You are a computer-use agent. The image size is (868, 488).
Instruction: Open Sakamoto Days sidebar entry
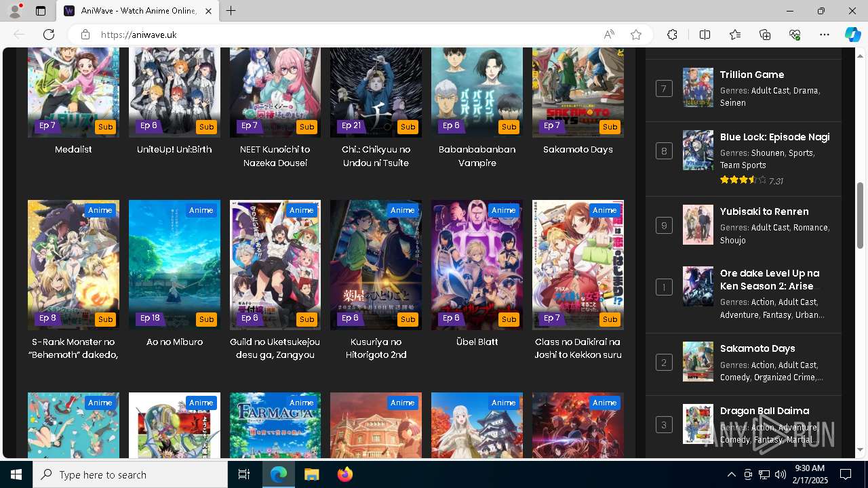point(757,348)
